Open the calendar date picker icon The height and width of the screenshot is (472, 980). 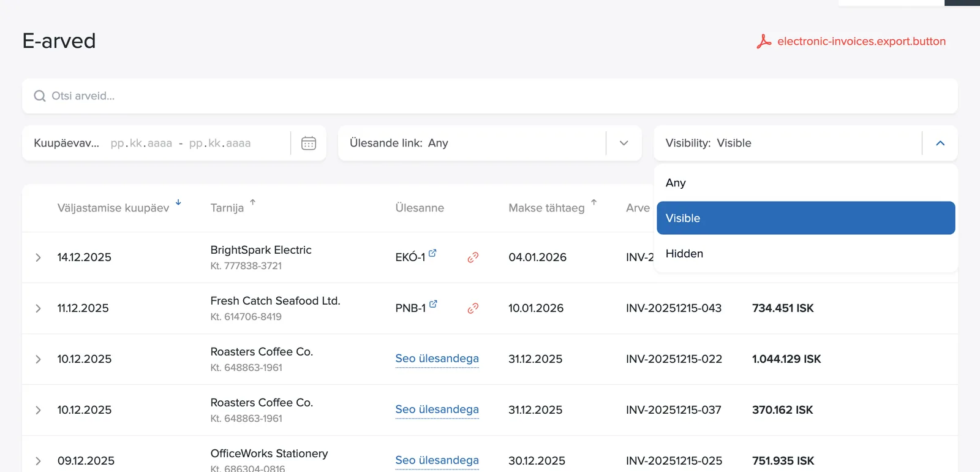coord(309,143)
